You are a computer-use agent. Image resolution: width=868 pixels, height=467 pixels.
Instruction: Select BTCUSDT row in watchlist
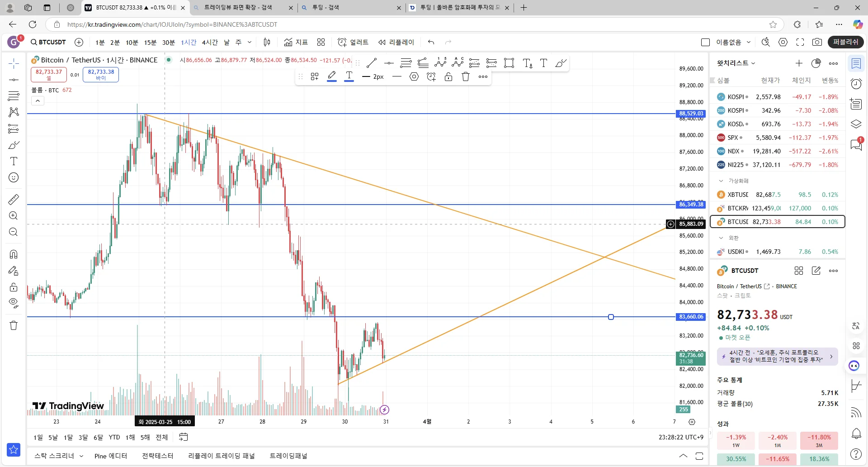[778, 222]
